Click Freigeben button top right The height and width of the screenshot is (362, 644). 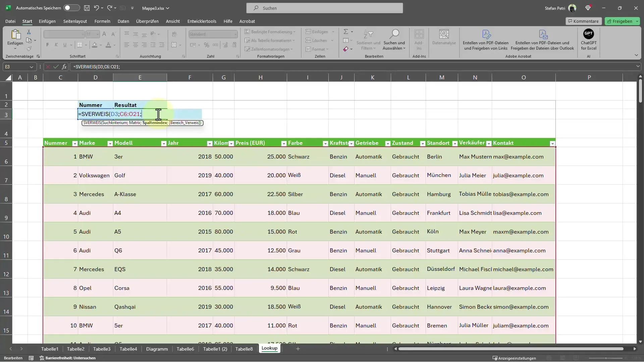pos(622,21)
